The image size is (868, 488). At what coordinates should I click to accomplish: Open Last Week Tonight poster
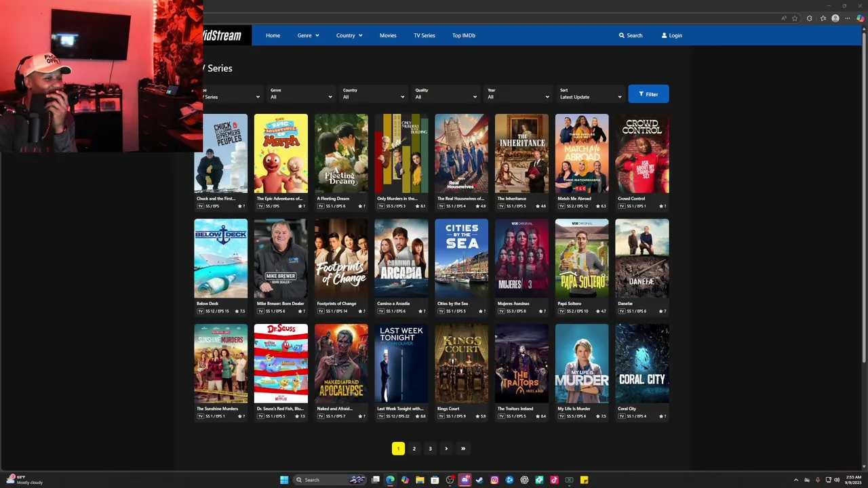(x=401, y=363)
